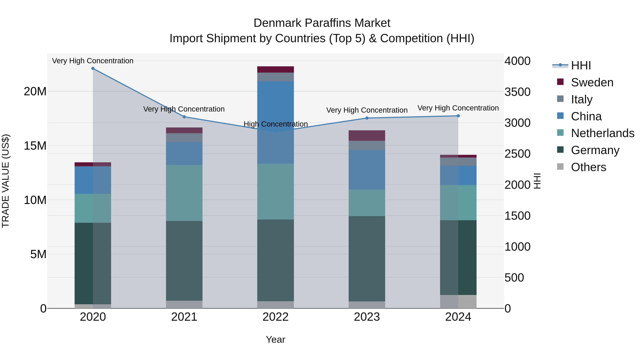Screen dimensions: 644x362
Task: Click the 2020 HHI data point
Action: [93, 68]
